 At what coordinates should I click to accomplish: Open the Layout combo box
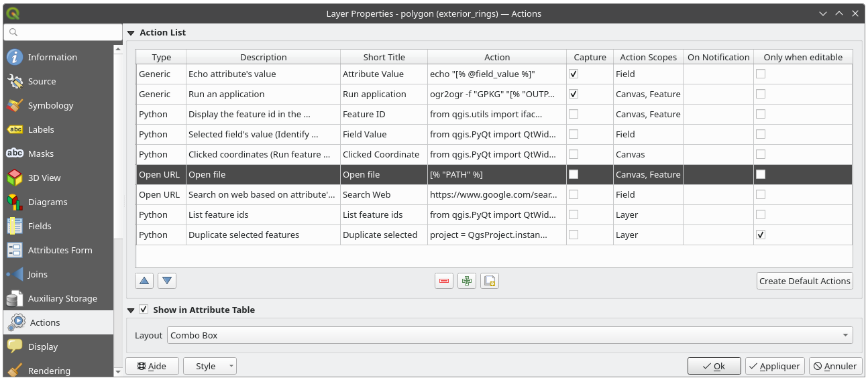pos(509,335)
